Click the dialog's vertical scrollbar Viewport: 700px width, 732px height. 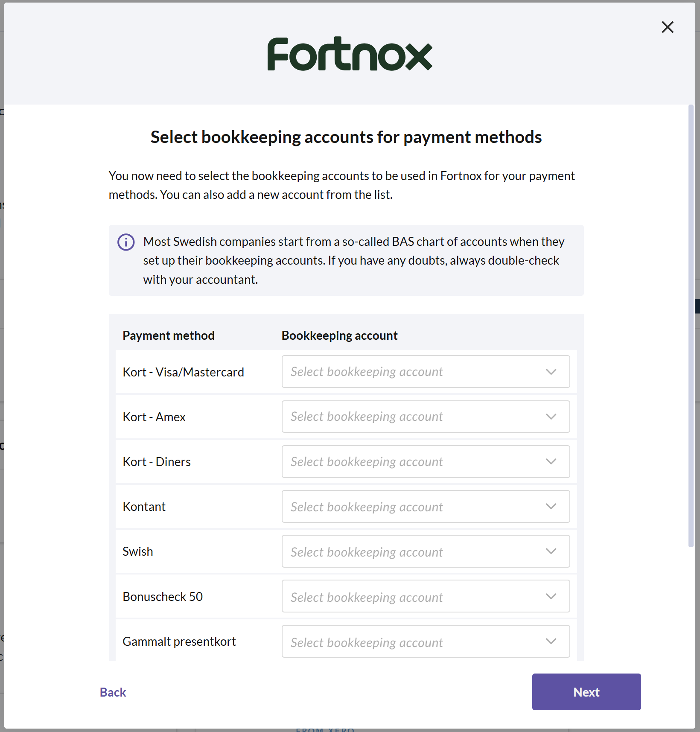(x=691, y=326)
